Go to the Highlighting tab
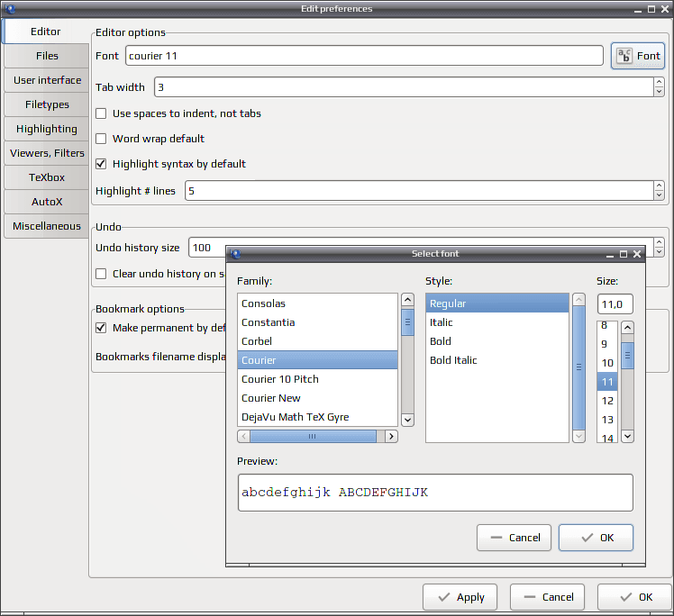Image resolution: width=674 pixels, height=616 pixels. tap(47, 129)
